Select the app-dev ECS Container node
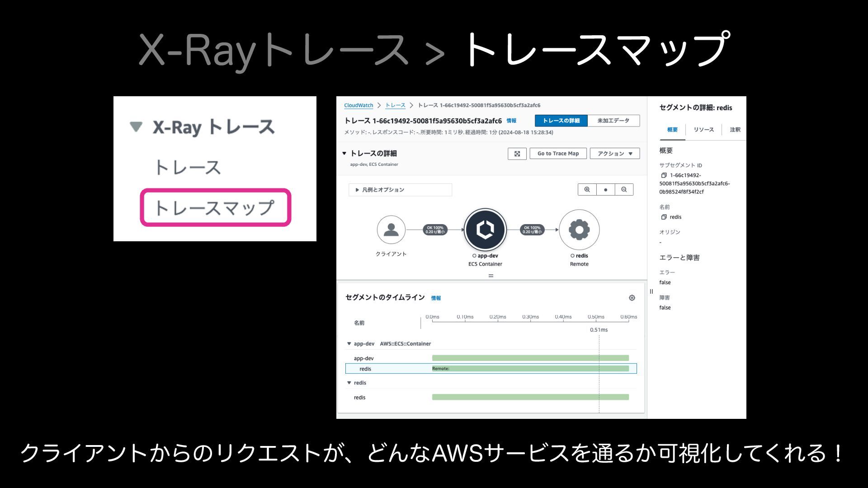868x488 pixels. [x=485, y=230]
